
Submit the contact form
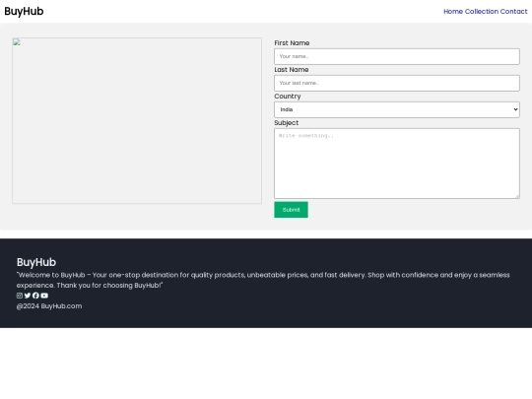pos(291,210)
